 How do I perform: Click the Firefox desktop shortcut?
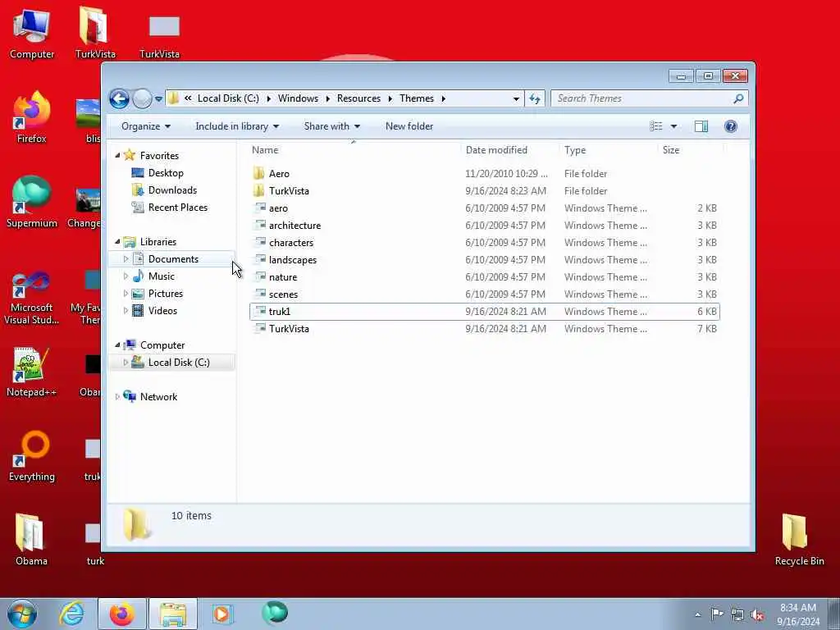coord(32,118)
